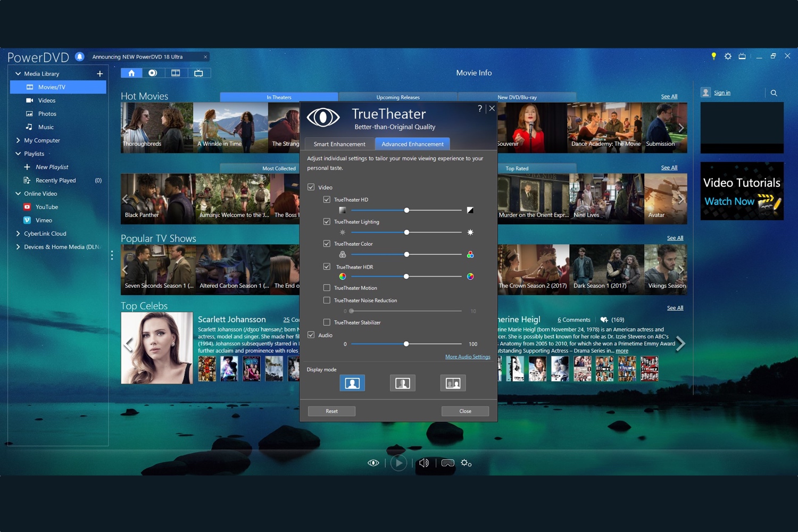
Task: Disable TrueTheater Color checkbox
Action: [x=327, y=244]
